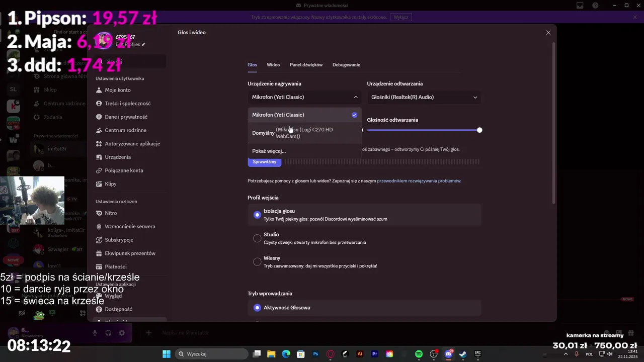This screenshot has width=644, height=362.
Task: Choose Domyślny Logi C270 microphone option
Action: [305, 133]
